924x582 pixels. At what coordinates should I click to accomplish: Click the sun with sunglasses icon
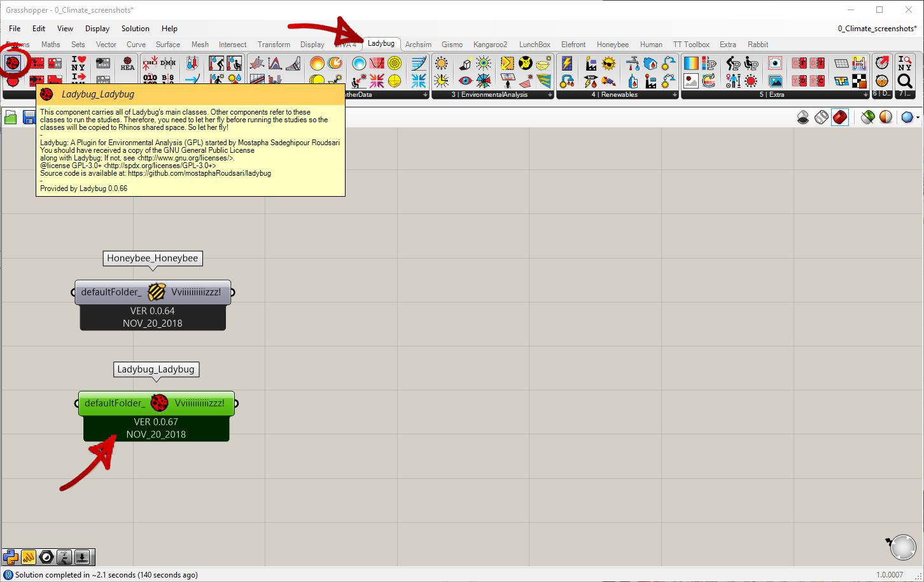tap(609, 64)
